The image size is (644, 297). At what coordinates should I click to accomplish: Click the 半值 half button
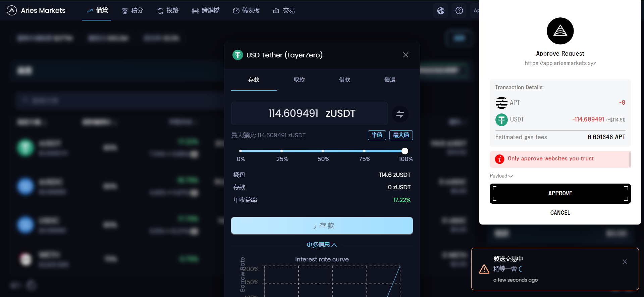[377, 135]
